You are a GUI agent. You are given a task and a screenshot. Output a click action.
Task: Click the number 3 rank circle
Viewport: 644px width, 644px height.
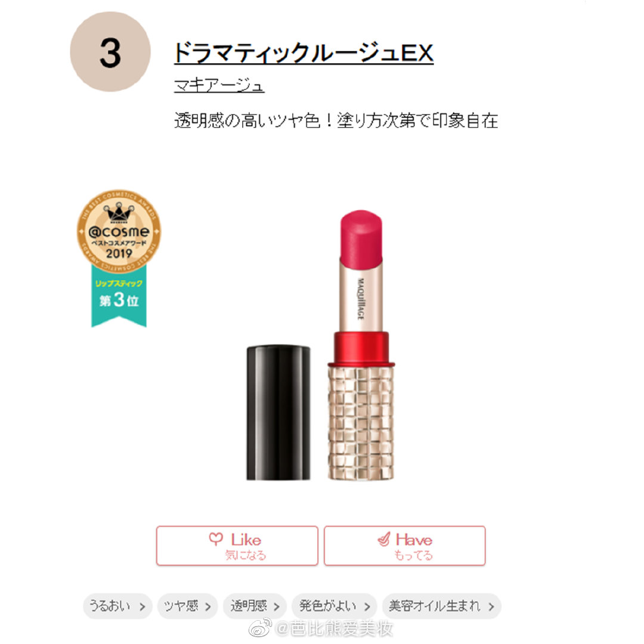coord(110,52)
